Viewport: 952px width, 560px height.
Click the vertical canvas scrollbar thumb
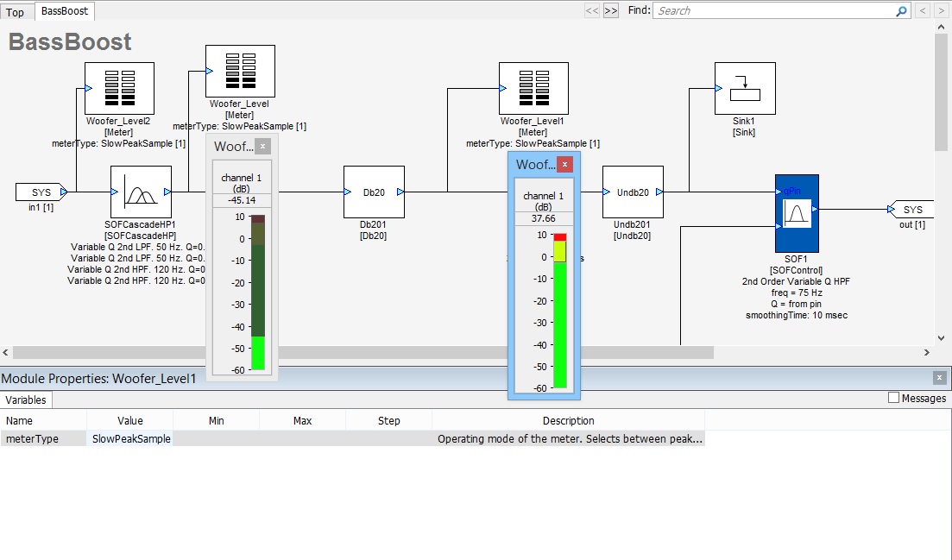[941, 91]
